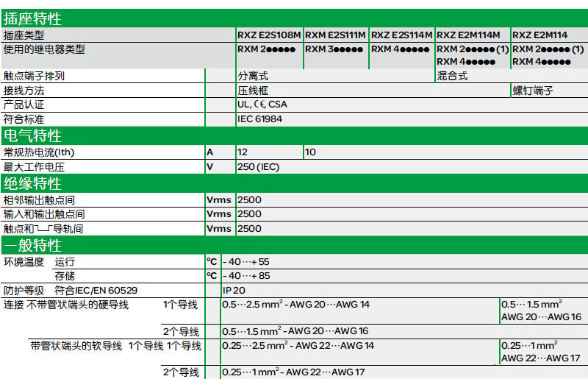Click the IEC 61984 standard value
Screen dimensions: 588x379
click(x=259, y=119)
